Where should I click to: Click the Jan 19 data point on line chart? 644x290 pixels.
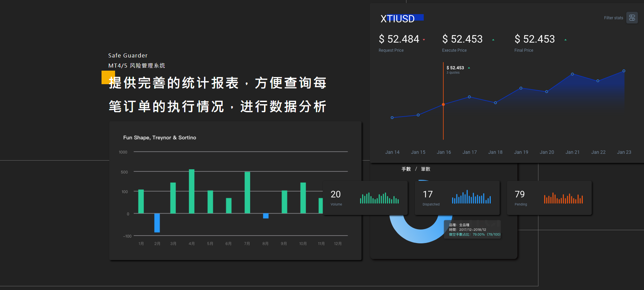pyautogui.click(x=521, y=88)
